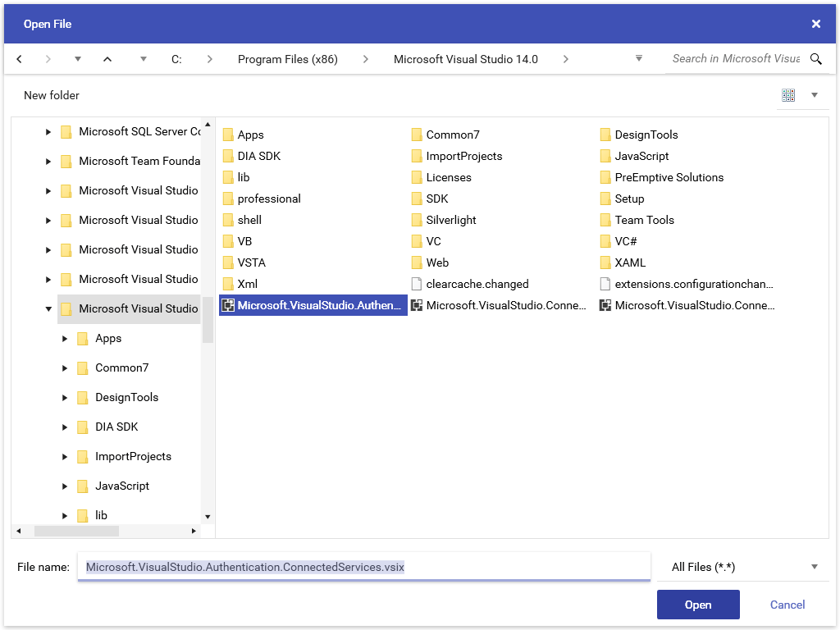Click the tree's vertical scrollbar thumb

[208, 319]
